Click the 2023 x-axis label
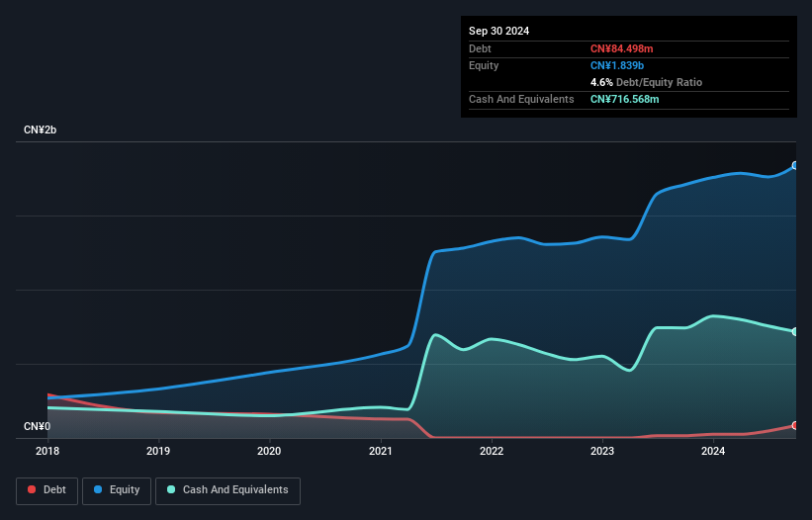This screenshot has width=812, height=520. [602, 451]
